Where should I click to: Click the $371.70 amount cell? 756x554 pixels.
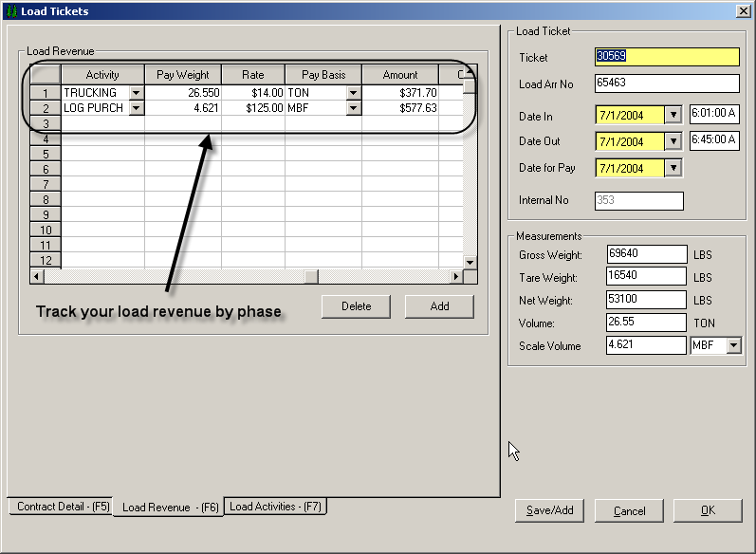click(x=400, y=93)
